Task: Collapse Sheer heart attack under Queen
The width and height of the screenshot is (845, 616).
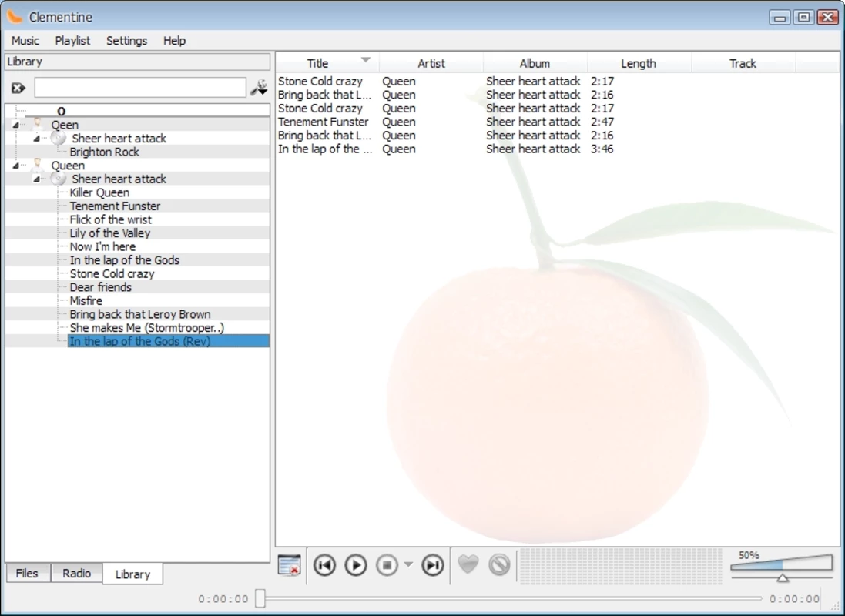Action: pyautogui.click(x=36, y=179)
